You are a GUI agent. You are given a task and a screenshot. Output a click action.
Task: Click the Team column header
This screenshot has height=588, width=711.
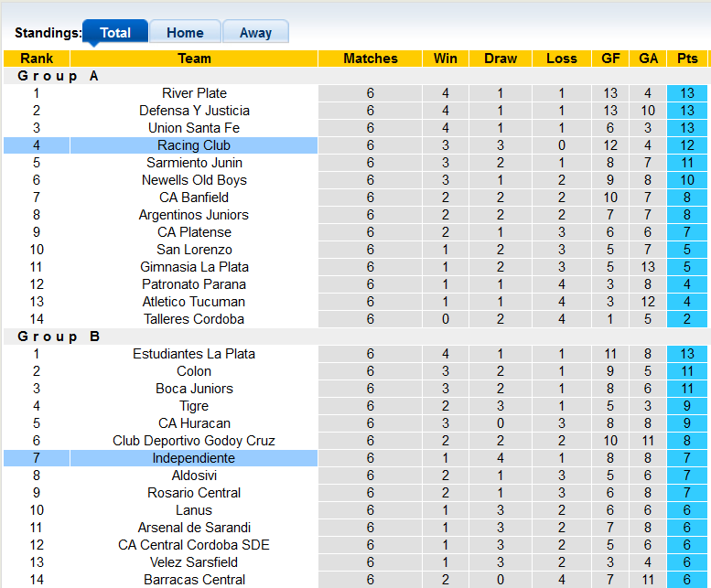(194, 59)
